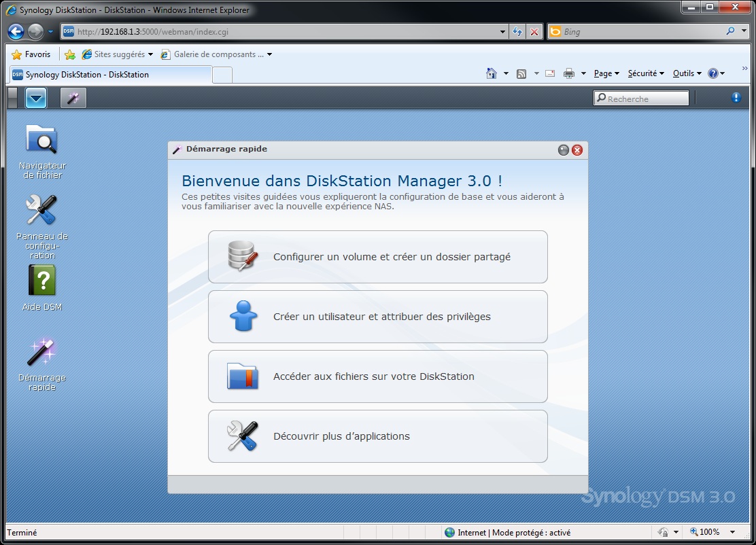This screenshot has width=756, height=545.
Task: Open Sites suggérés dropdown
Action: click(x=118, y=54)
